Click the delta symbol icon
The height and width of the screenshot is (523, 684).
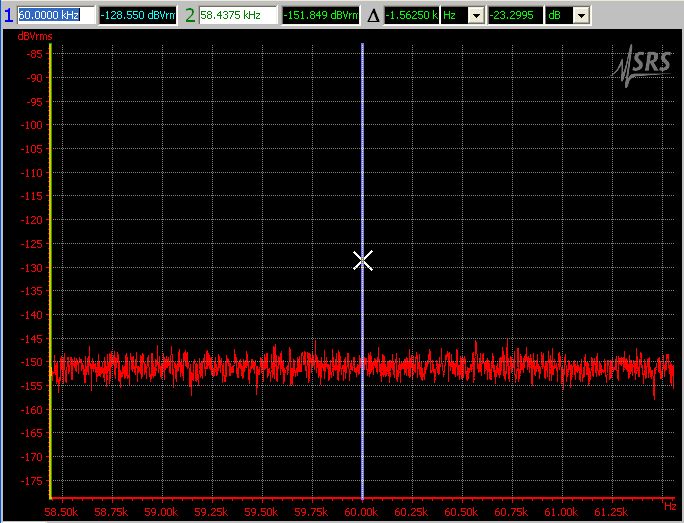[373, 16]
